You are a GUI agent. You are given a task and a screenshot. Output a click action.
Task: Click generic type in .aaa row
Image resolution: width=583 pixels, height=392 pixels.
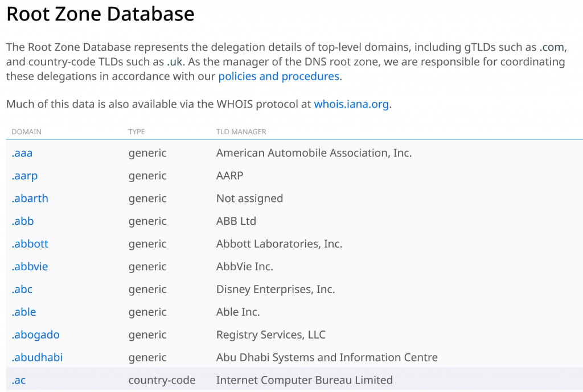pyautogui.click(x=147, y=154)
